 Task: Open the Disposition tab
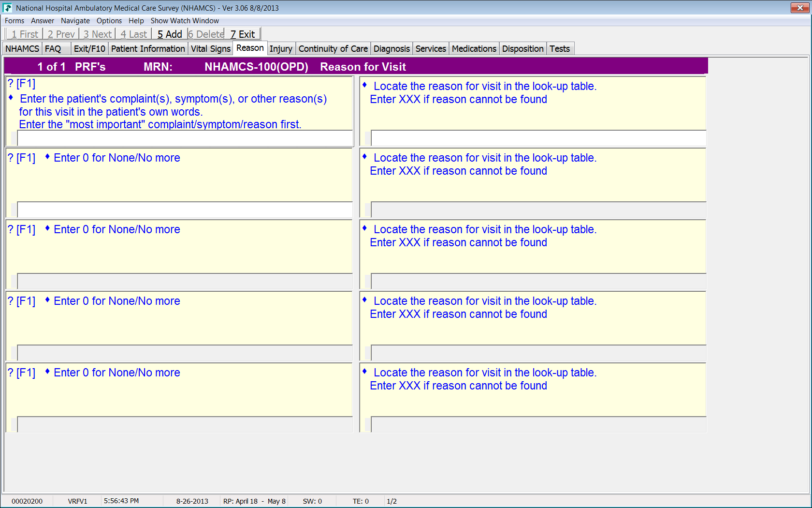(x=522, y=49)
